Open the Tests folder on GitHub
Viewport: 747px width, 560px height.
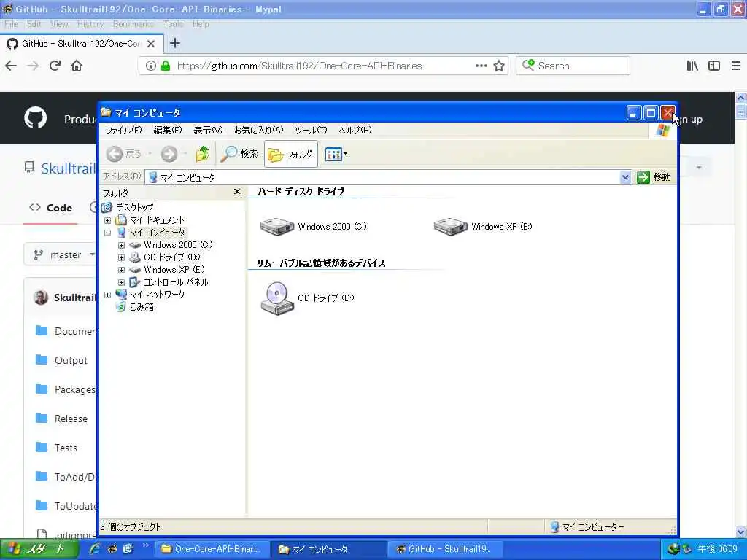66,448
